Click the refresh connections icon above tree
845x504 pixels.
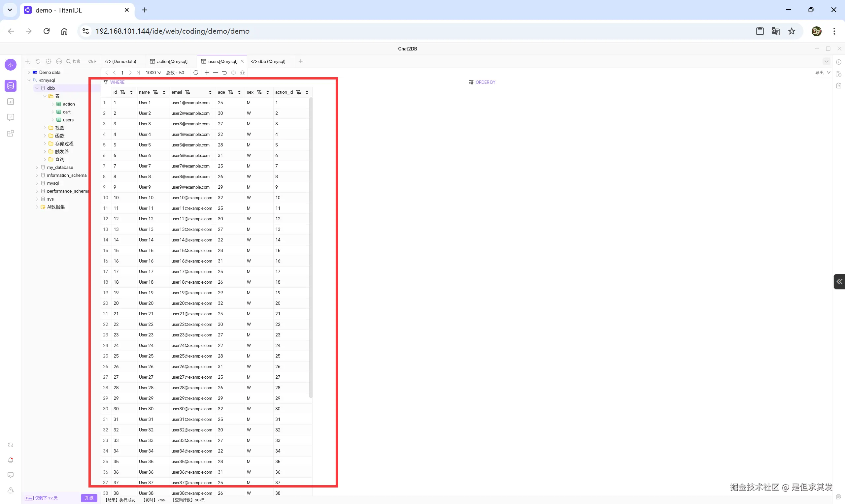click(x=38, y=61)
